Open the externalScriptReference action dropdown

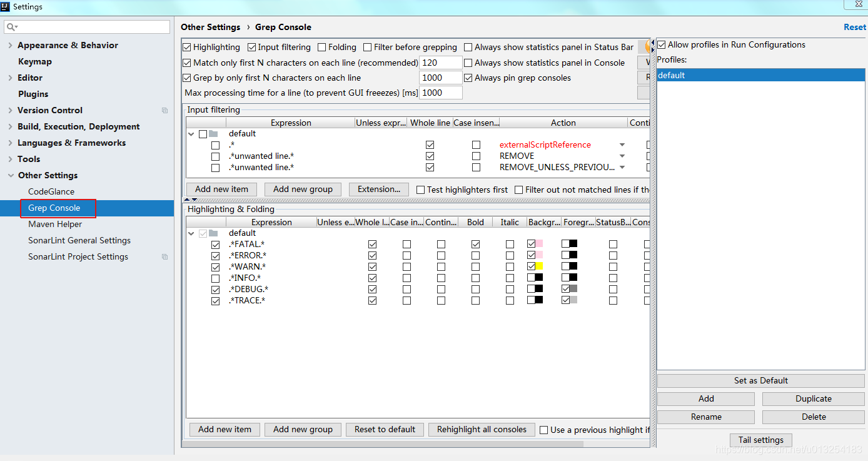pyautogui.click(x=622, y=145)
